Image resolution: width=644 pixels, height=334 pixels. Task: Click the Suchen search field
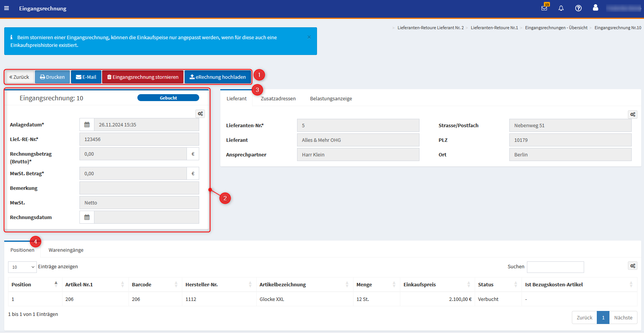(x=555, y=267)
